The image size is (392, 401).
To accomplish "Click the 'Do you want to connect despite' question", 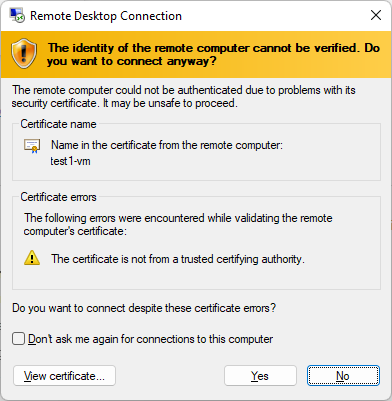I will pos(144,308).
